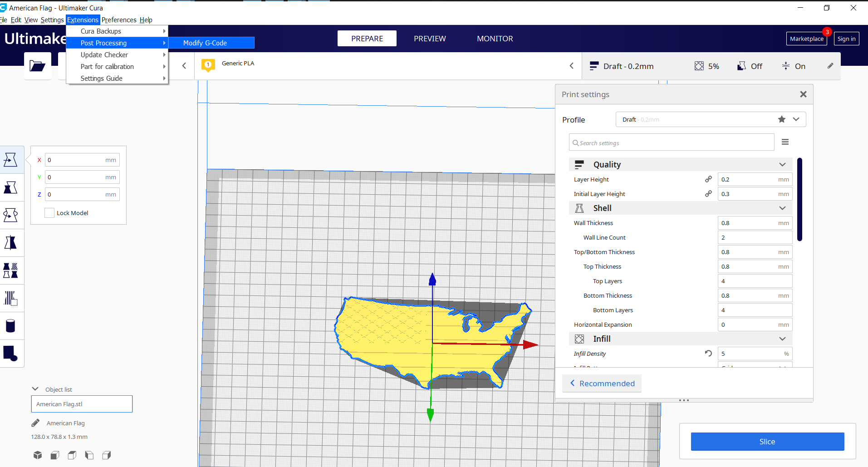Switch to right side view cube icon
The height and width of the screenshot is (467, 868).
point(107,455)
